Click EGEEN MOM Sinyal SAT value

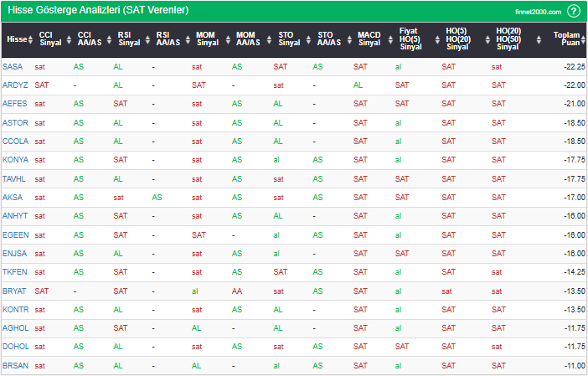pyautogui.click(x=199, y=235)
